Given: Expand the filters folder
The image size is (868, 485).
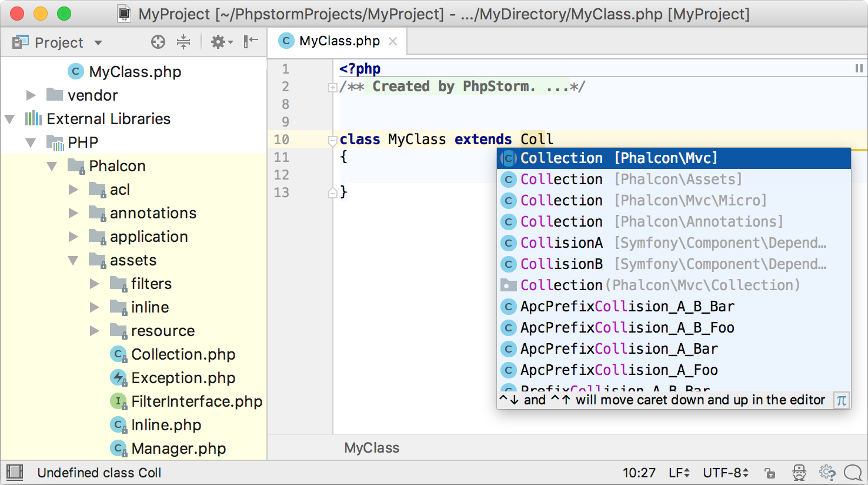Looking at the screenshot, I should coord(95,284).
